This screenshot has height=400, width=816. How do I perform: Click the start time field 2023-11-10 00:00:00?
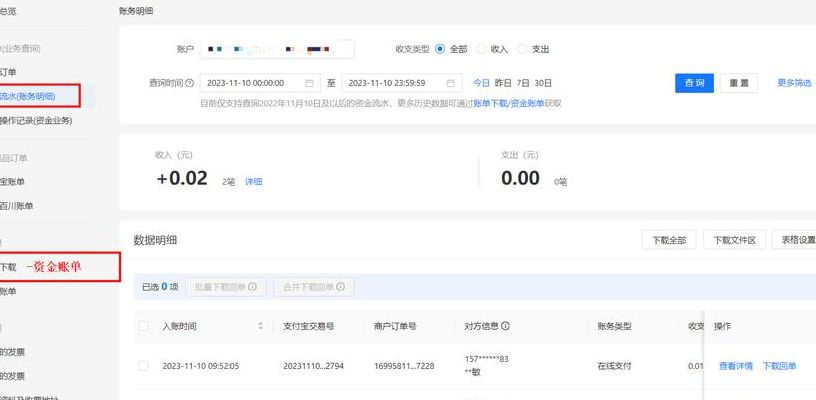point(260,83)
